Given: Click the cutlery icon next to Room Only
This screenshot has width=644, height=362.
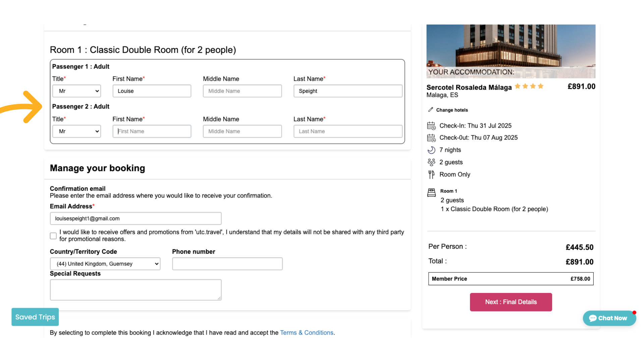Looking at the screenshot, I should 431,174.
